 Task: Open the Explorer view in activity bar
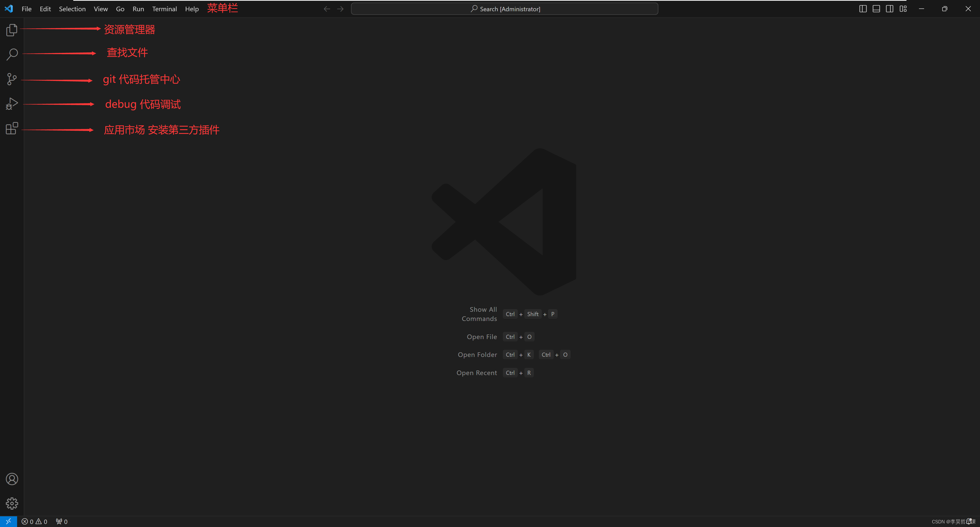(12, 30)
